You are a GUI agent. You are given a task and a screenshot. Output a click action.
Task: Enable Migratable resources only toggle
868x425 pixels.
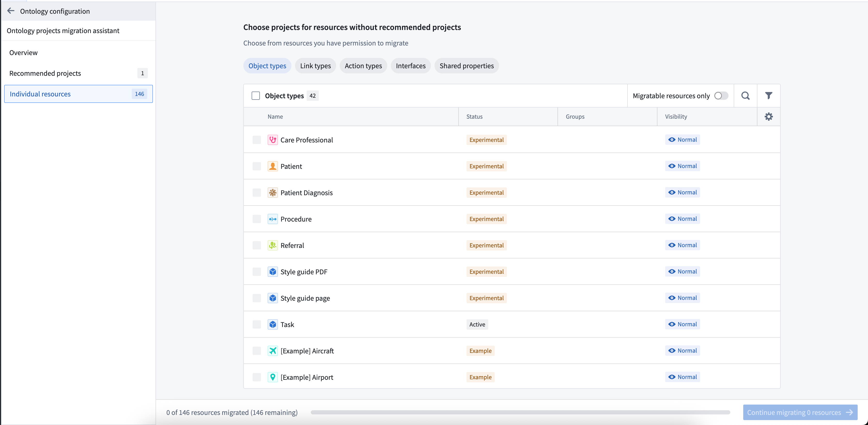pos(721,95)
